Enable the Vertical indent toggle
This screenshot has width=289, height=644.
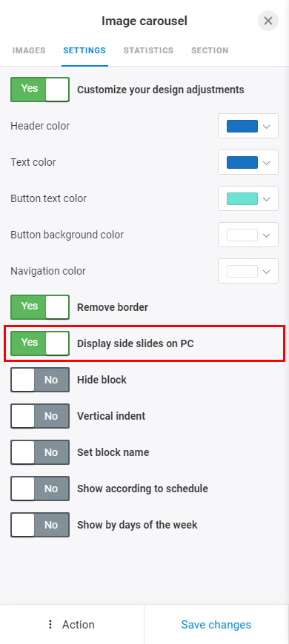click(40, 416)
